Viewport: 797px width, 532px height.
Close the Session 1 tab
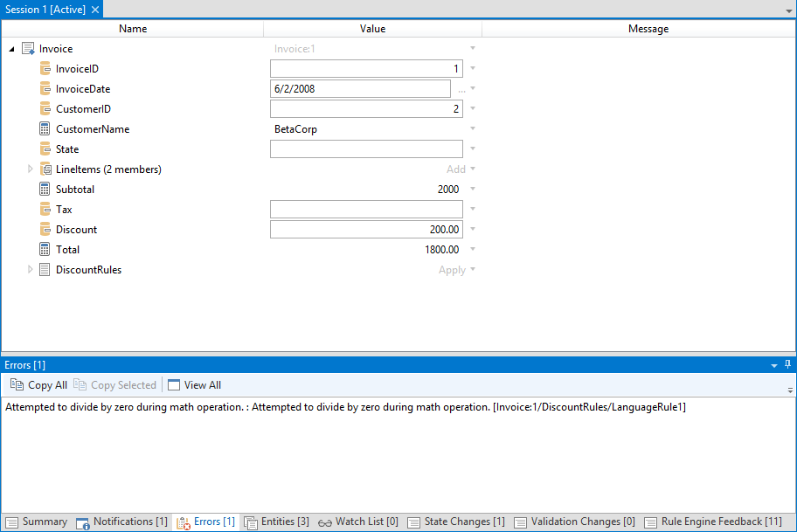(x=95, y=9)
